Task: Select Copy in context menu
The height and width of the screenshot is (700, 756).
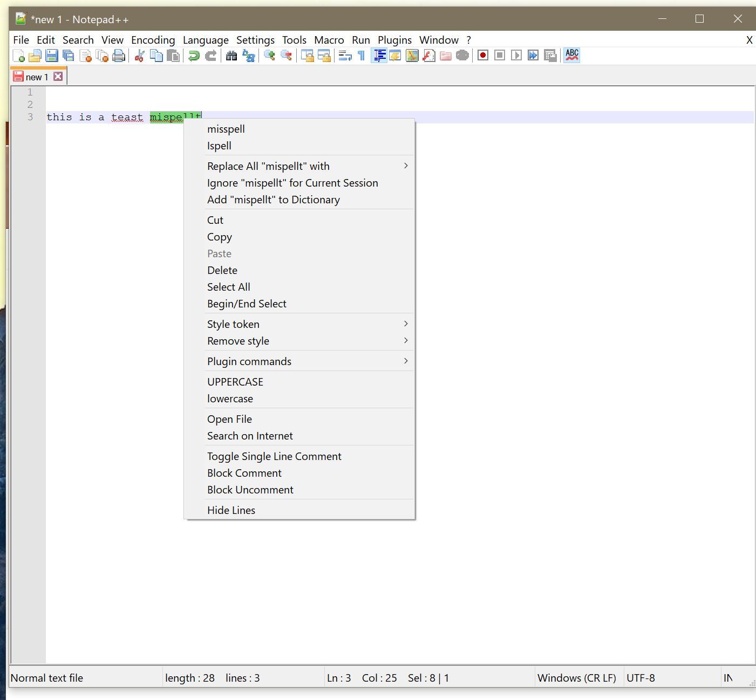Action: click(x=299, y=237)
